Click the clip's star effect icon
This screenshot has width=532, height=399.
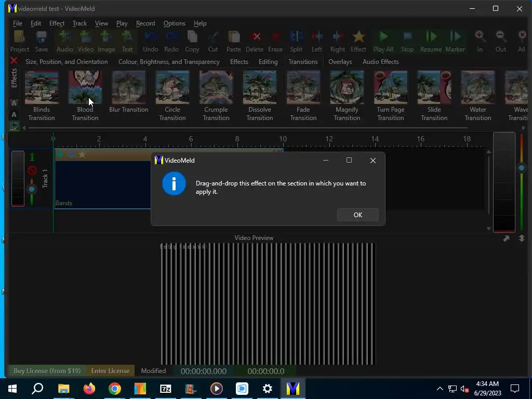point(82,155)
